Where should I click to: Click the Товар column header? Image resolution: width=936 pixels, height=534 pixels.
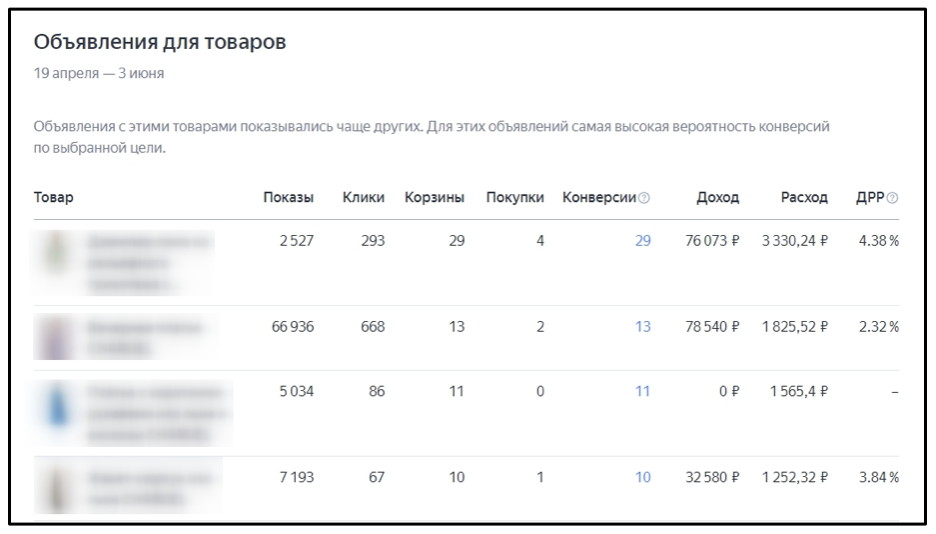54,197
